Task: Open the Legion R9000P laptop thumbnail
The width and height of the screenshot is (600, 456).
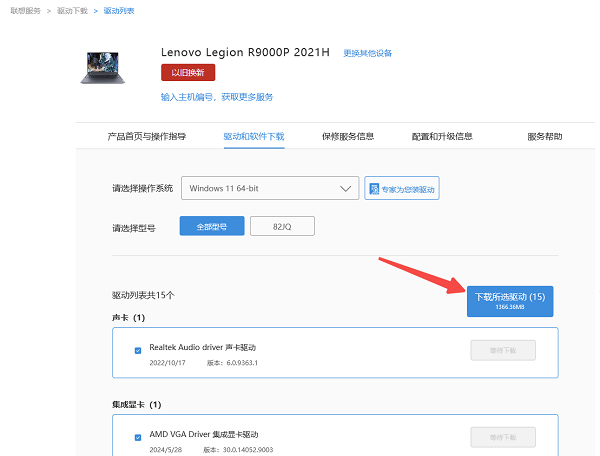Action: click(103, 68)
